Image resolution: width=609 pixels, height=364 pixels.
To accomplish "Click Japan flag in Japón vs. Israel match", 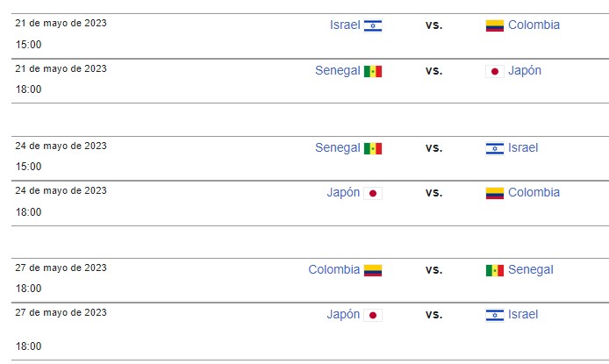I will pyautogui.click(x=373, y=315).
